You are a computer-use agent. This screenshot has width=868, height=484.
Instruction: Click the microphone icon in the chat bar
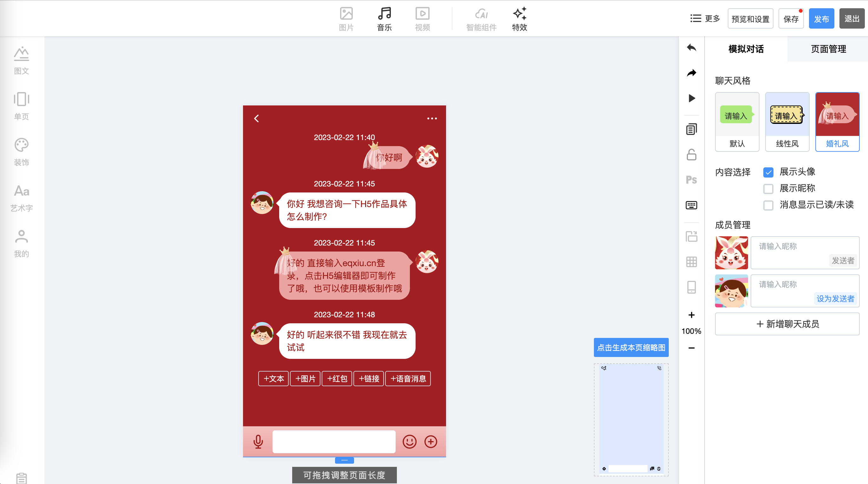point(258,441)
